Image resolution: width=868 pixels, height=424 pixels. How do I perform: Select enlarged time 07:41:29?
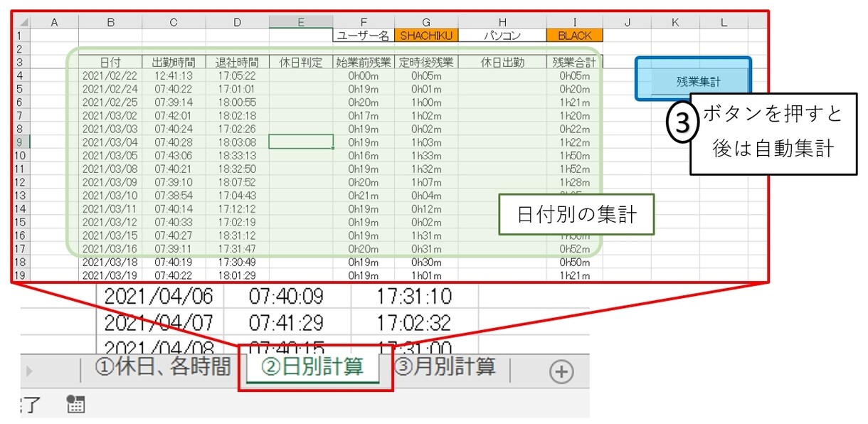(x=286, y=323)
